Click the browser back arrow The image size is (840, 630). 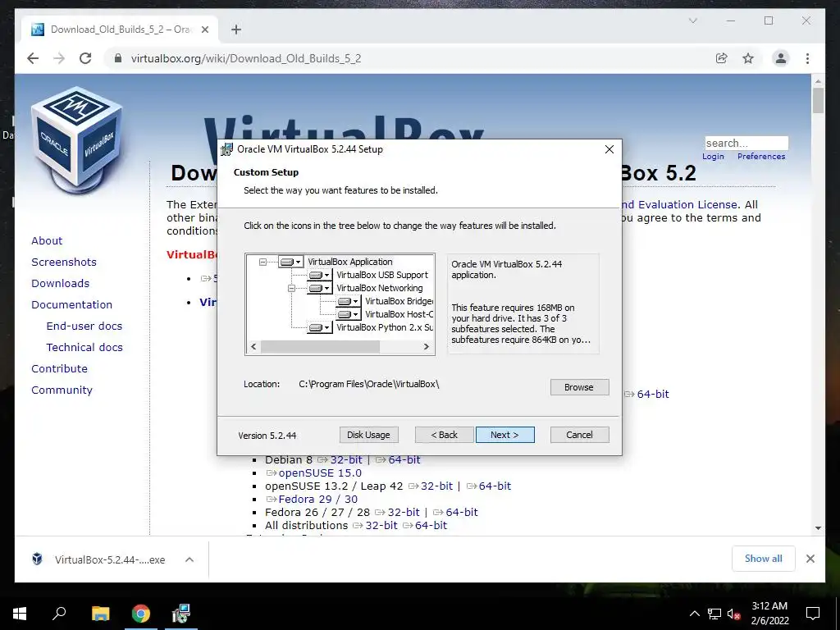pos(33,58)
